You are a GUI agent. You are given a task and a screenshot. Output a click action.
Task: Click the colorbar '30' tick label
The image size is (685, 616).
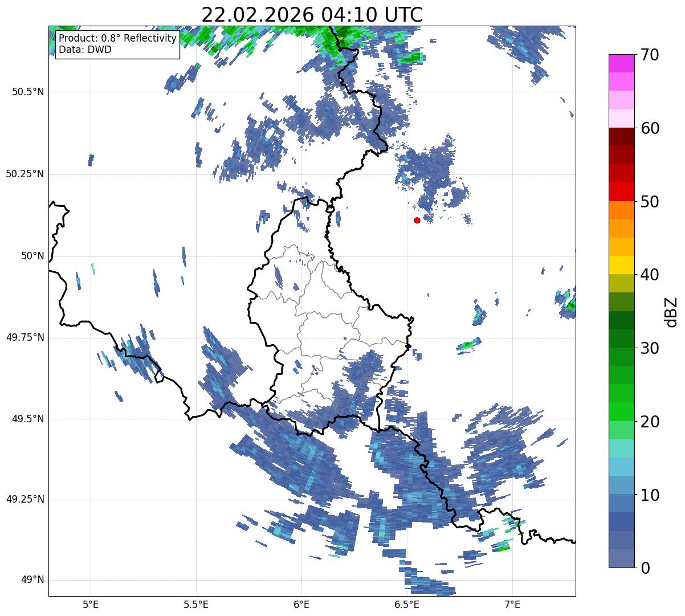pyautogui.click(x=650, y=348)
